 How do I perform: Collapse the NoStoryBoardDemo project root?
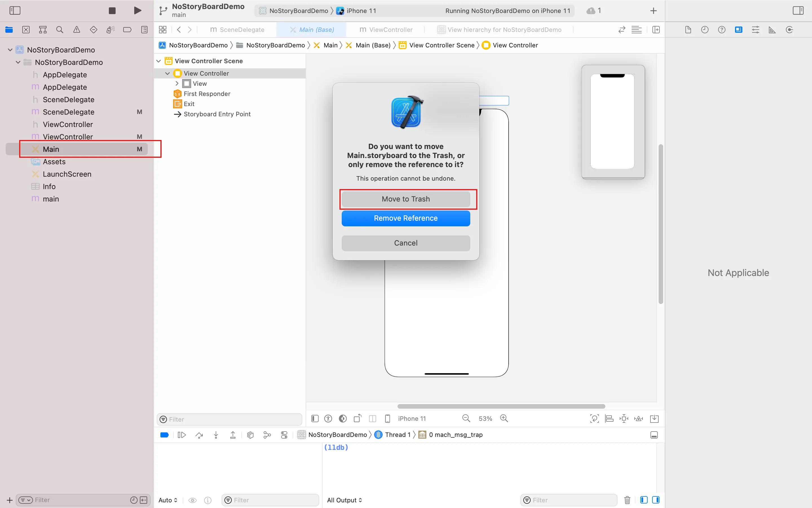click(10, 50)
